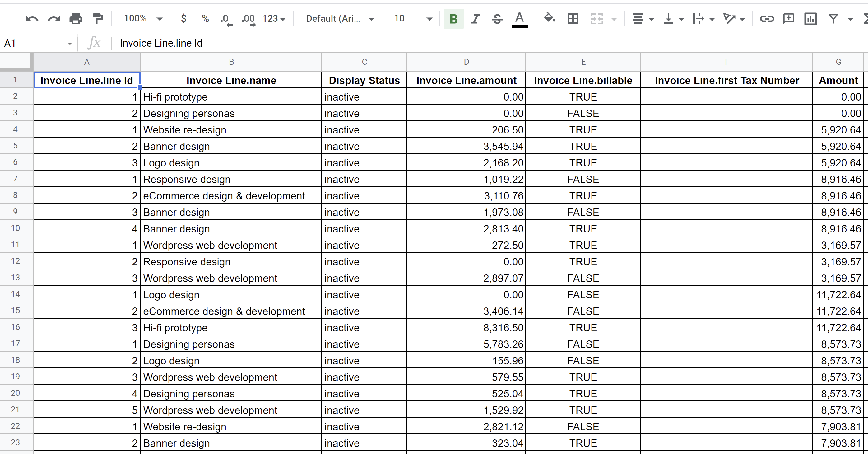Click the inactive cell in row 12
Screen dimensions: 868x454
364,262
